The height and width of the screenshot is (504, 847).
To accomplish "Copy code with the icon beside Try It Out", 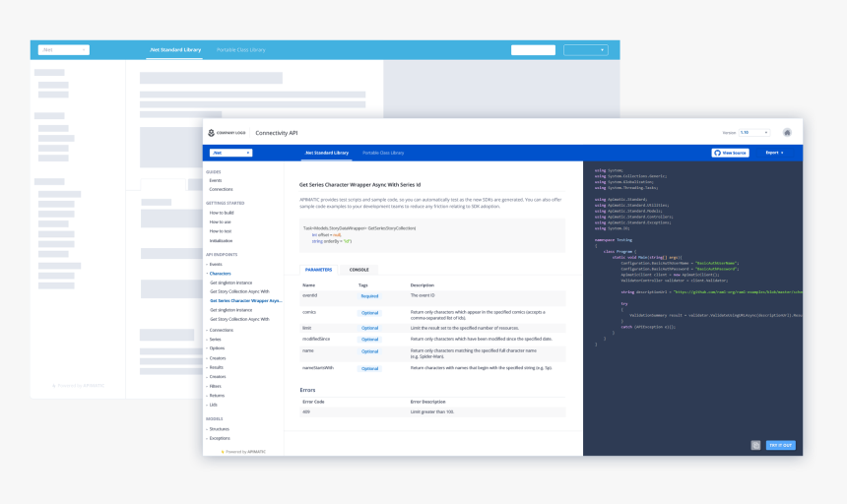I will pyautogui.click(x=755, y=445).
